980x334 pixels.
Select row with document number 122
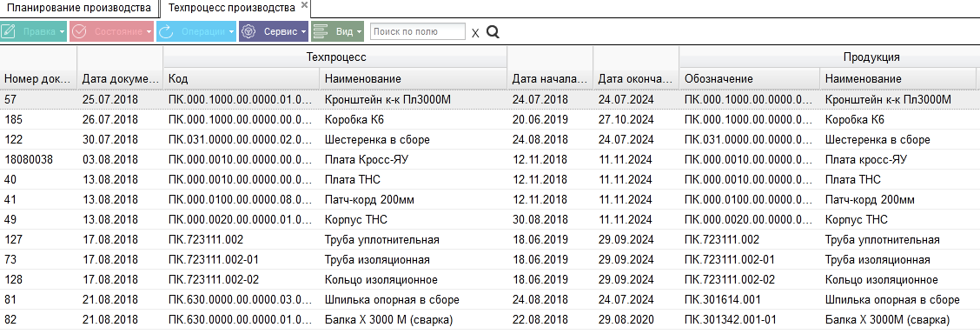(x=490, y=139)
